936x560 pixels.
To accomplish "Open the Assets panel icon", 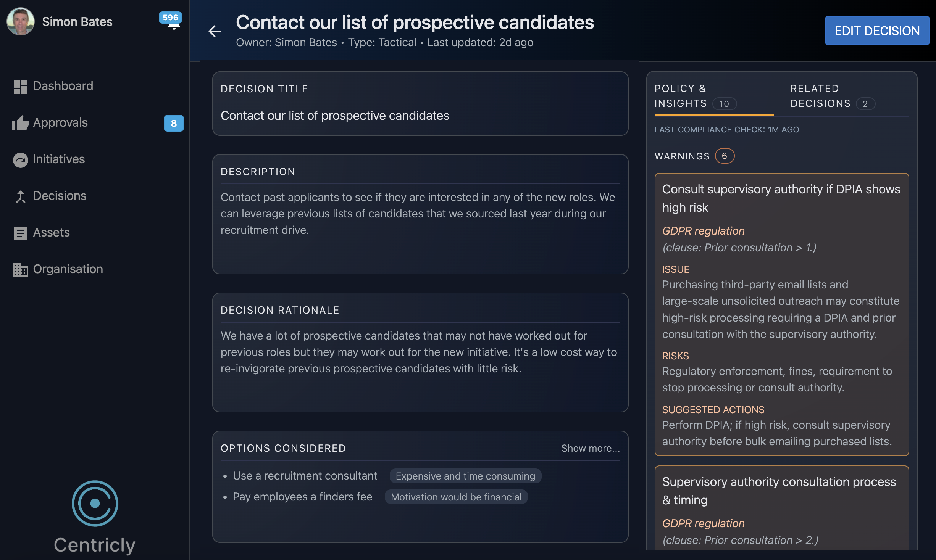I will point(20,233).
